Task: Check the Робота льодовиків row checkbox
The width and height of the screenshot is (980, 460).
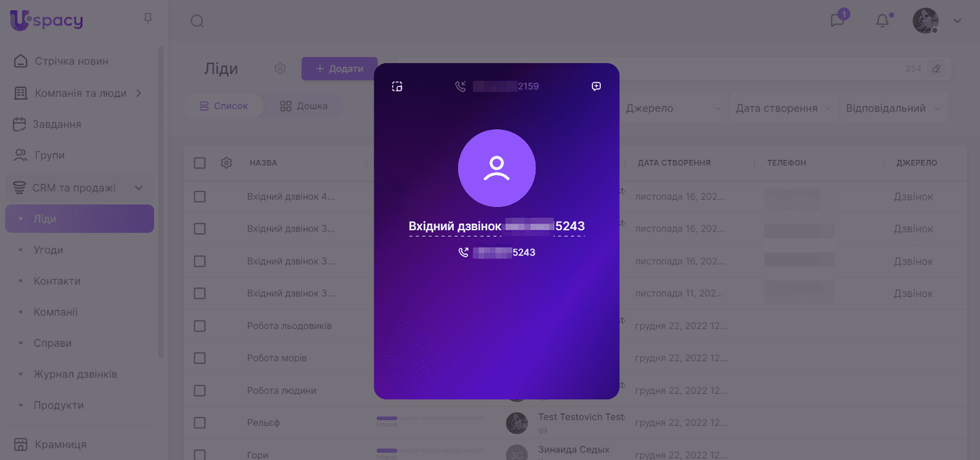Action: (200, 326)
